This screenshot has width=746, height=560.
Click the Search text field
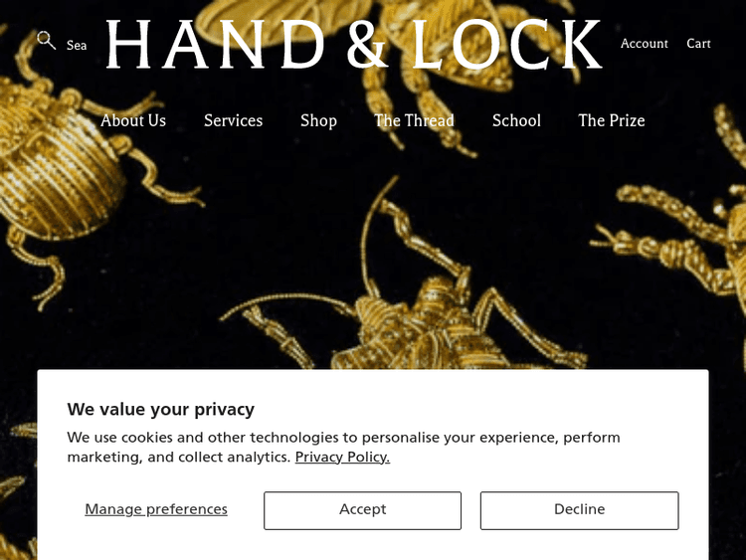coord(77,45)
